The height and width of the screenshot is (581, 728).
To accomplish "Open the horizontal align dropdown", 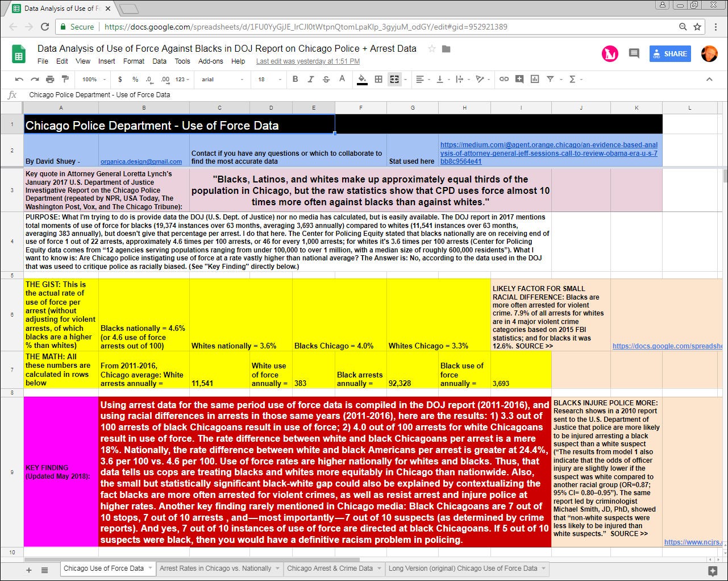I will point(423,79).
